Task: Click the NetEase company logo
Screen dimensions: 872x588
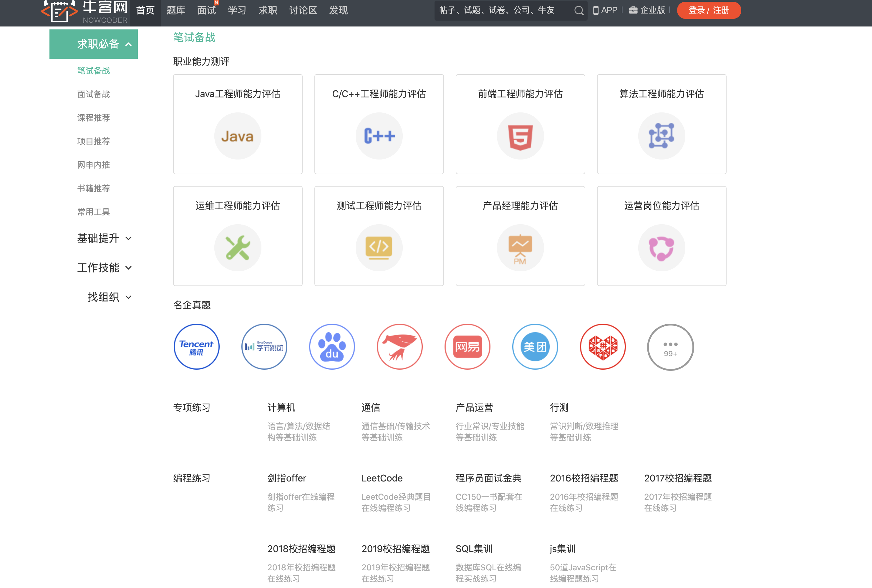Action: [x=467, y=346]
